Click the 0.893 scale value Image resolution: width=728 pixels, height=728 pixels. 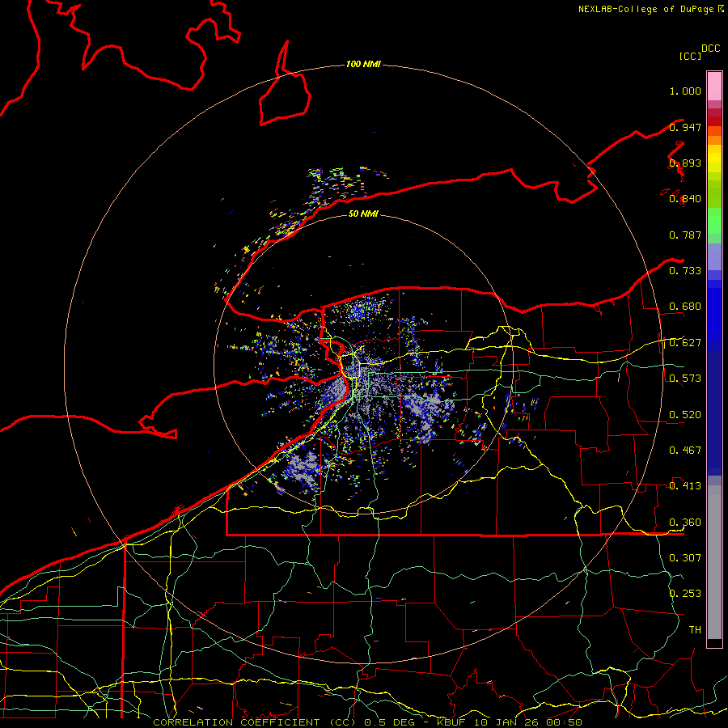pyautogui.click(x=685, y=163)
